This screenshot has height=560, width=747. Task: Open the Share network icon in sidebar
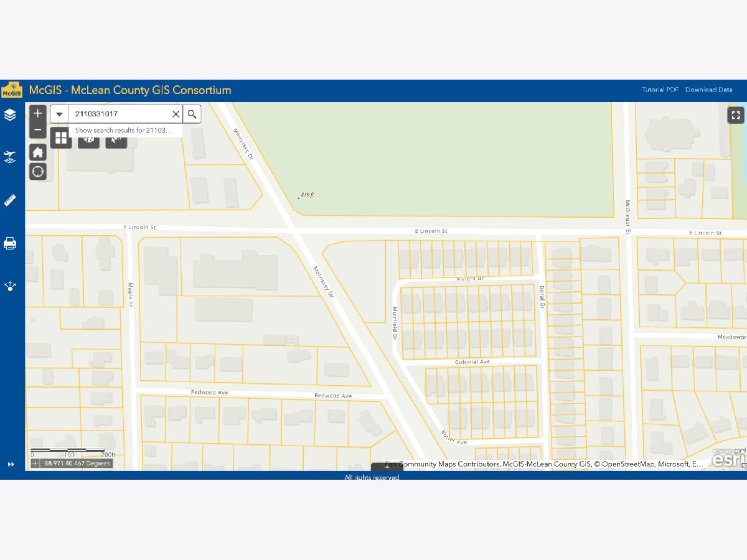(x=10, y=286)
